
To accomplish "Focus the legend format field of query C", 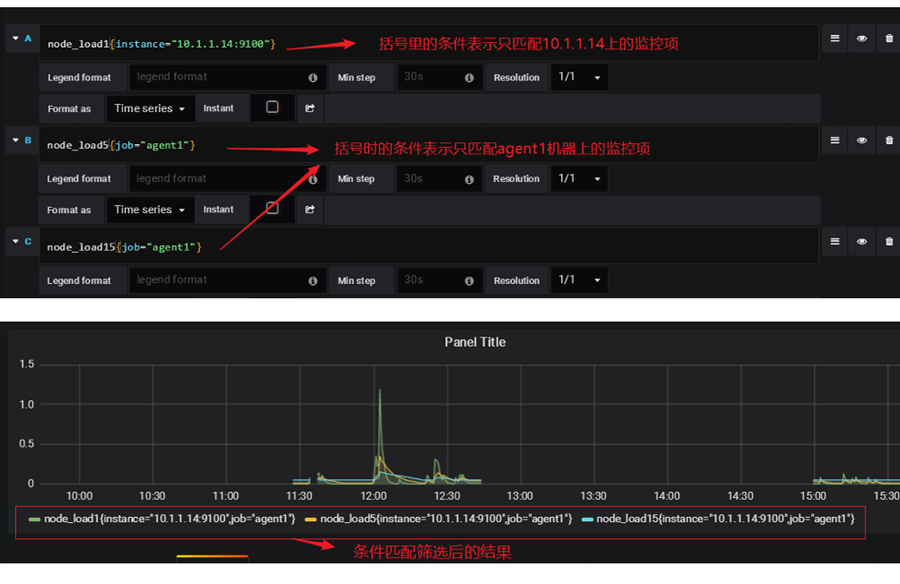I will pos(228,280).
